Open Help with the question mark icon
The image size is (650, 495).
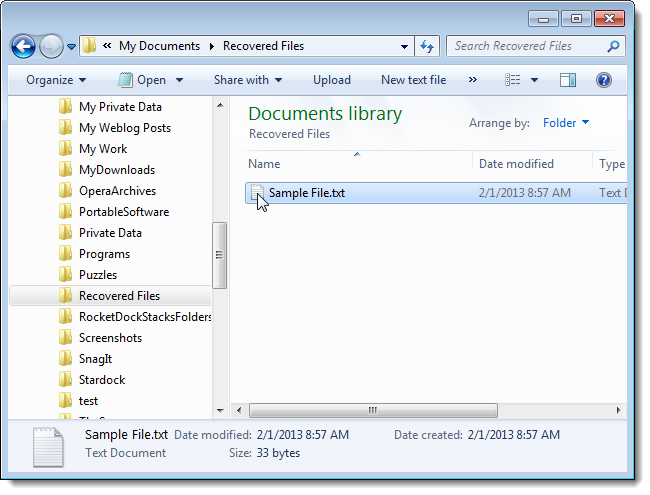[x=604, y=80]
